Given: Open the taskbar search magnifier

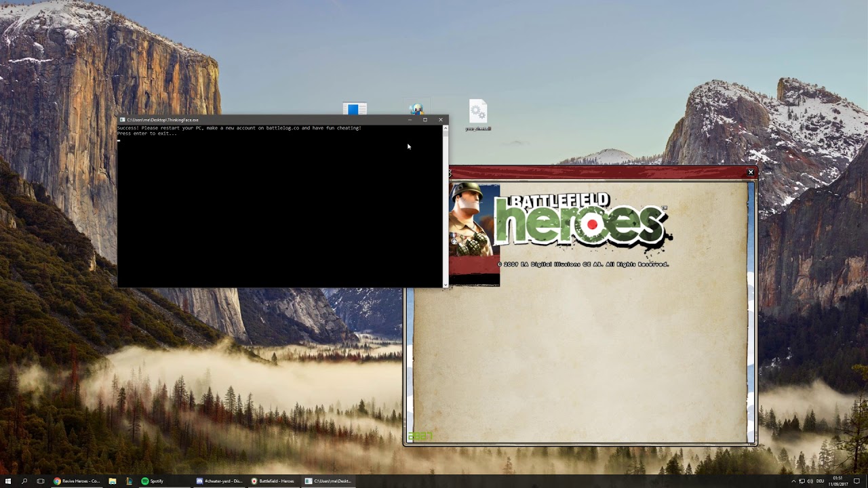Looking at the screenshot, I should tap(24, 481).
